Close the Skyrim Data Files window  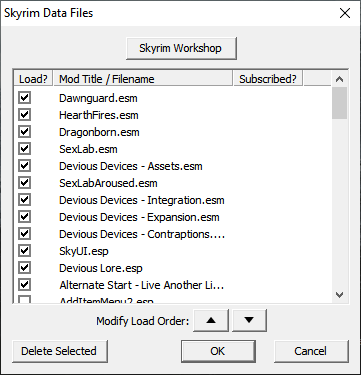345,13
